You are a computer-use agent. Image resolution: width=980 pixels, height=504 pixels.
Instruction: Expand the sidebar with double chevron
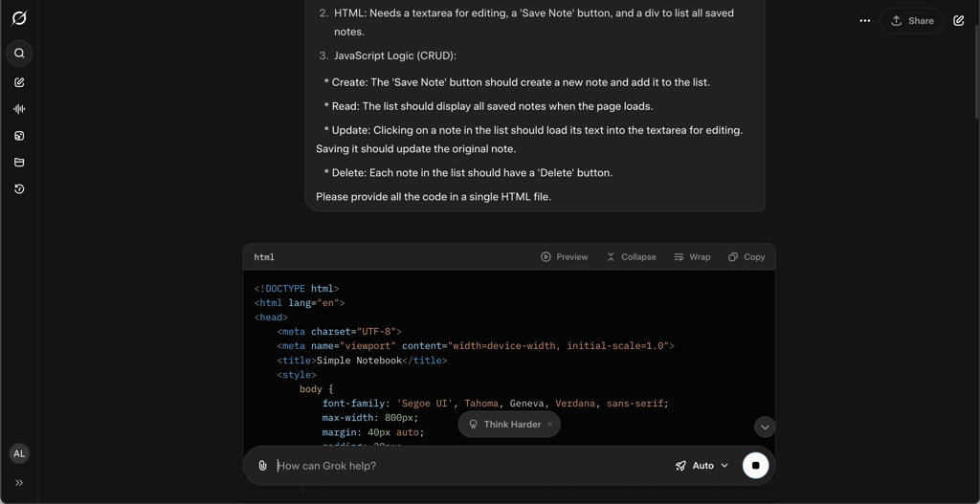19,483
